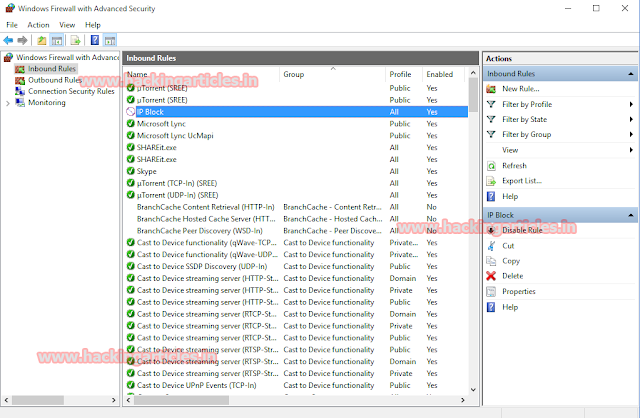This screenshot has height=418, width=640.
Task: Sort by the Profile column header
Action: 404,74
